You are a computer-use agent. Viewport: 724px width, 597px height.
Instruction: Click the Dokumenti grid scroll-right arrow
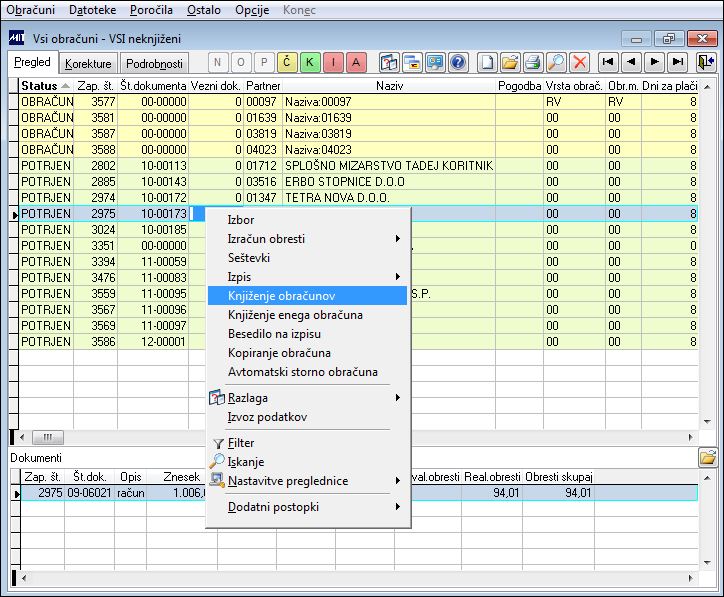pyautogui.click(x=691, y=578)
